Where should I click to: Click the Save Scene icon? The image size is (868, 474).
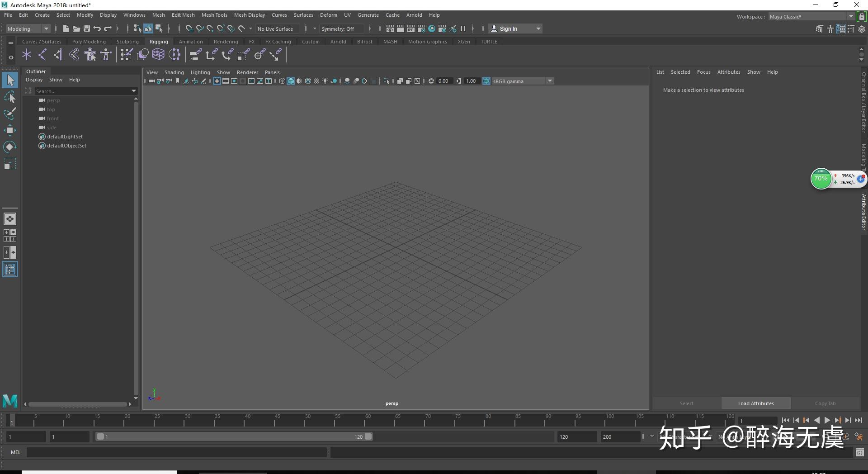(x=87, y=28)
